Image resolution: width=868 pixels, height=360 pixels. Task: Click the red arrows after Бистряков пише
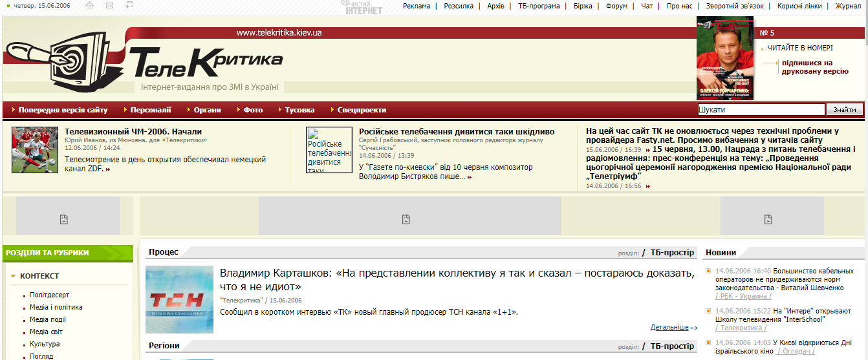point(470,176)
